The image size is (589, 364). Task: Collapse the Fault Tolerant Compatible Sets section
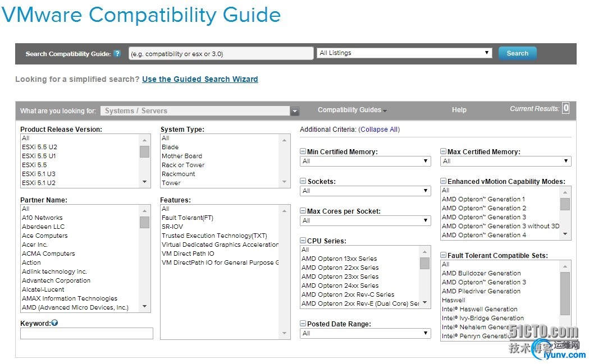coord(444,256)
